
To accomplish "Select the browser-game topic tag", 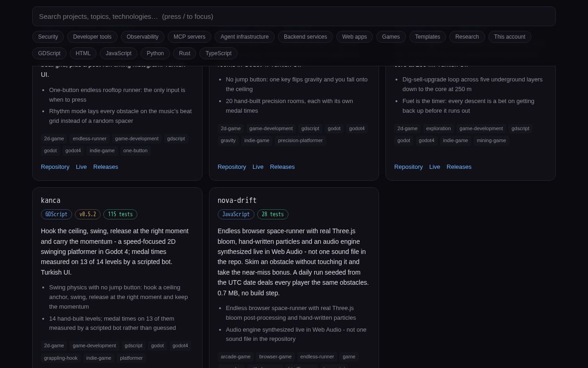I will tap(275, 356).
